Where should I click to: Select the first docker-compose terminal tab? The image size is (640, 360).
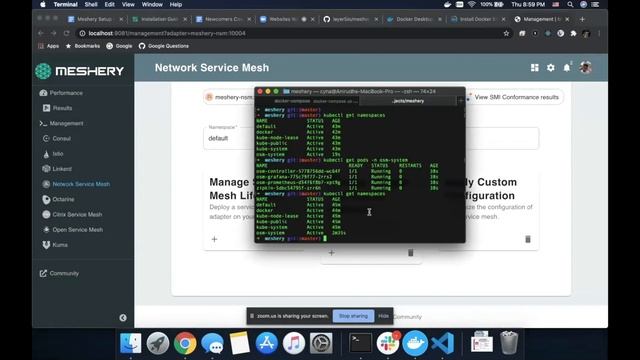(292, 101)
